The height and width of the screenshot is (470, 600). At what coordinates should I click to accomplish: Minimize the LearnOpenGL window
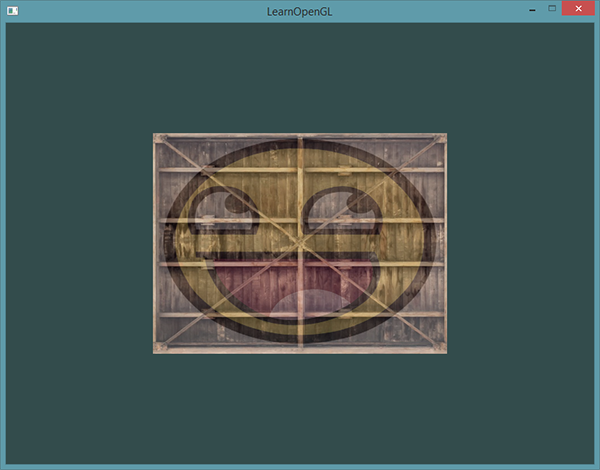(x=527, y=9)
